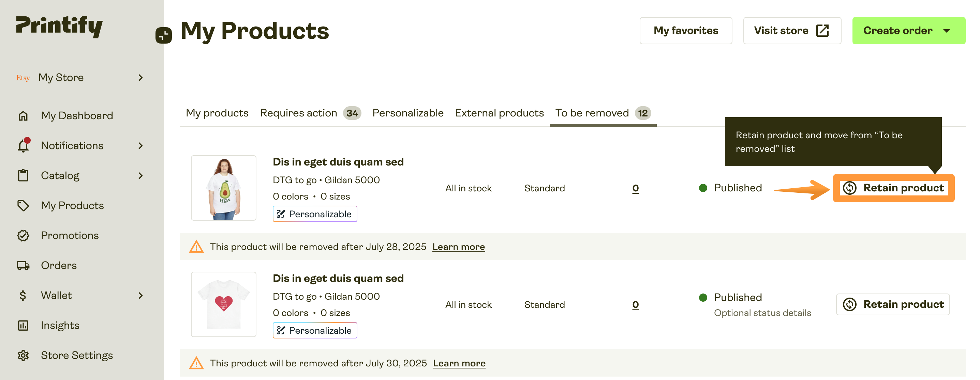The width and height of the screenshot is (980, 380).
Task: Click Retain product for the avocado shirt
Action: click(893, 188)
